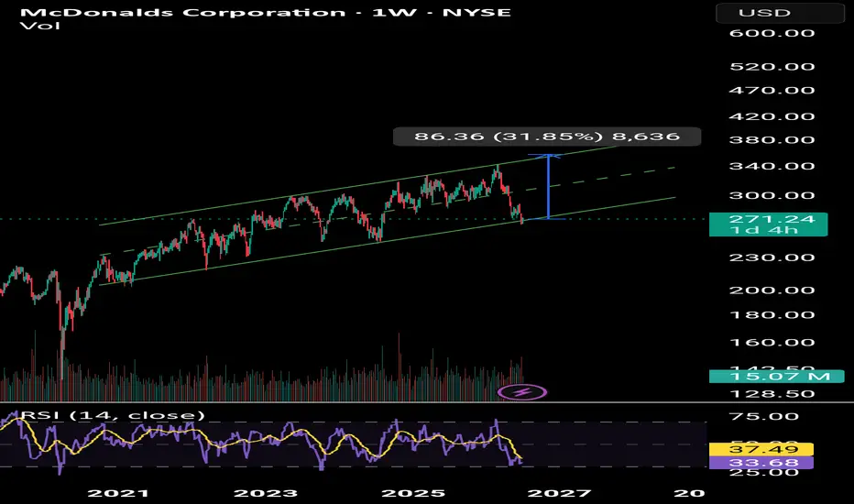The image size is (854, 504).
Task: Click the 470.00 price axis label
Action: click(x=772, y=91)
